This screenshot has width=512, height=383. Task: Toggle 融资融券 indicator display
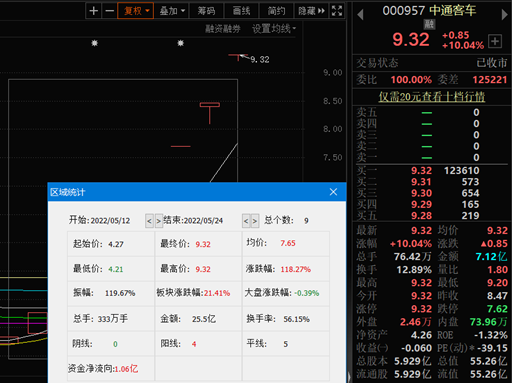(x=222, y=29)
